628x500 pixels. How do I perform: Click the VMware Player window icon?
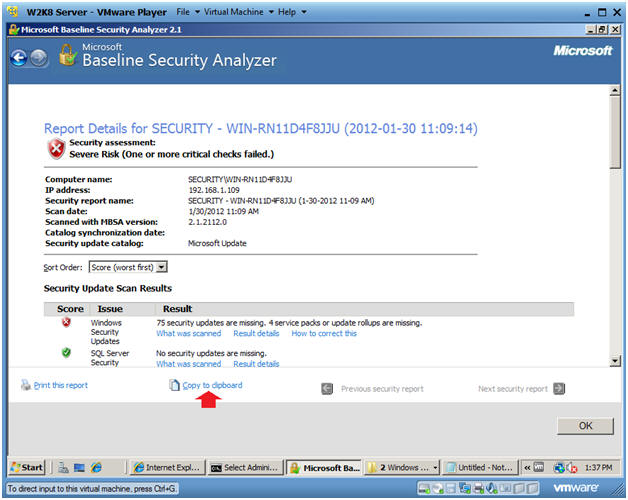[x=13, y=12]
